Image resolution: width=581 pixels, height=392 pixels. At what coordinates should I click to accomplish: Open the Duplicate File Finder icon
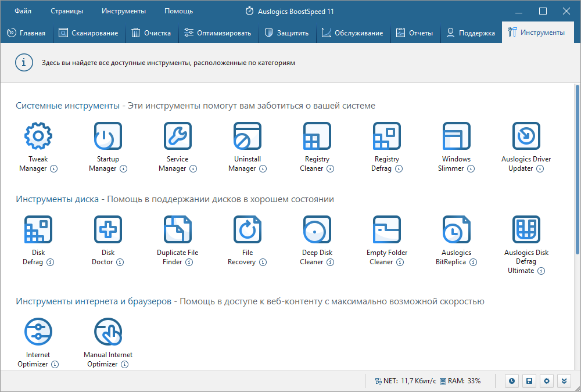click(178, 230)
